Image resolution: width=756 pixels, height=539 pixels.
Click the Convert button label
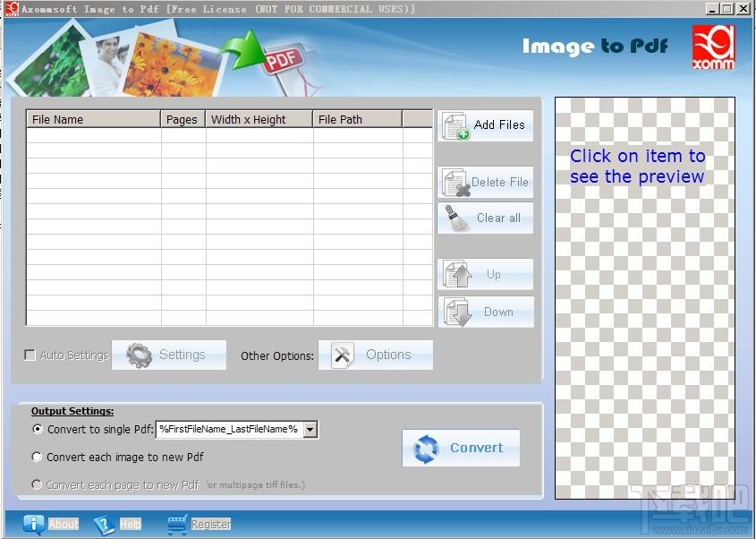476,448
